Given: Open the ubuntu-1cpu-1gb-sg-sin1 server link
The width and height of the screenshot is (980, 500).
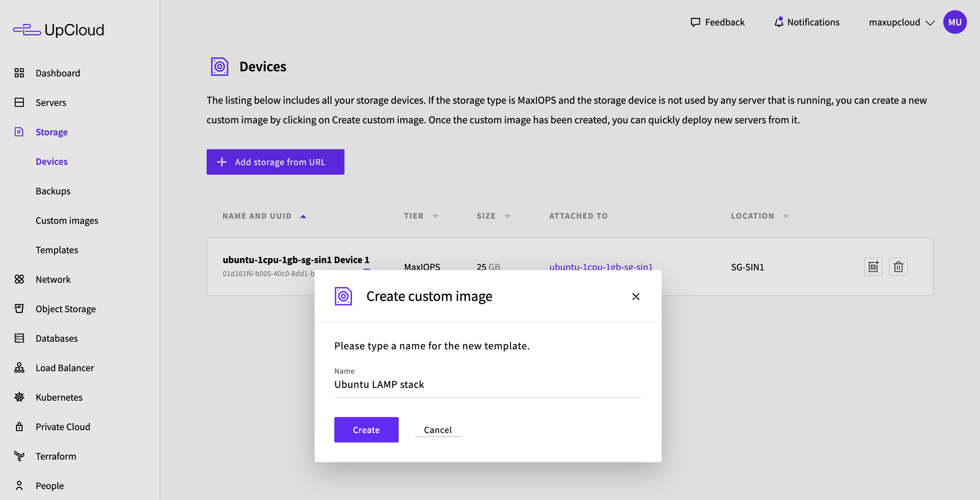Looking at the screenshot, I should (x=601, y=266).
